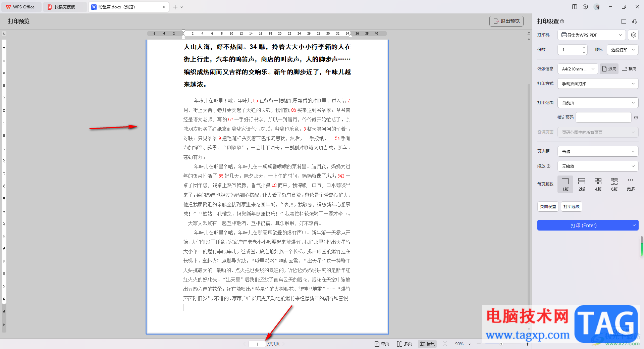Click the 指定页码 page number input field

tap(603, 117)
